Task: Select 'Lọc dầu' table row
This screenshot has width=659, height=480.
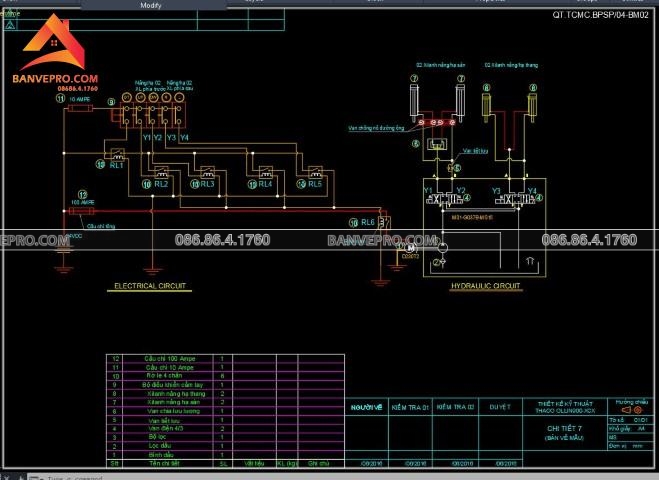Action: (x=225, y=446)
